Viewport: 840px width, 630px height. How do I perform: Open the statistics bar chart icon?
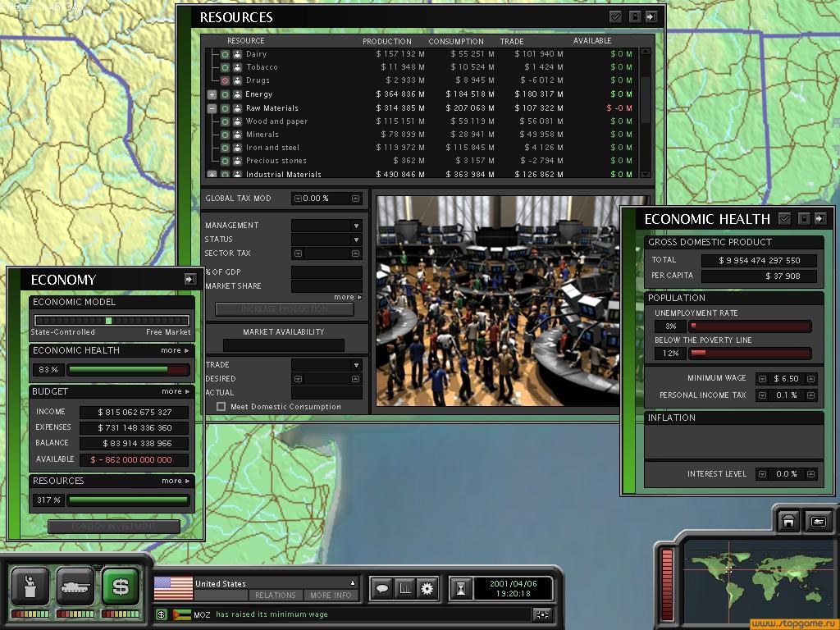click(404, 588)
